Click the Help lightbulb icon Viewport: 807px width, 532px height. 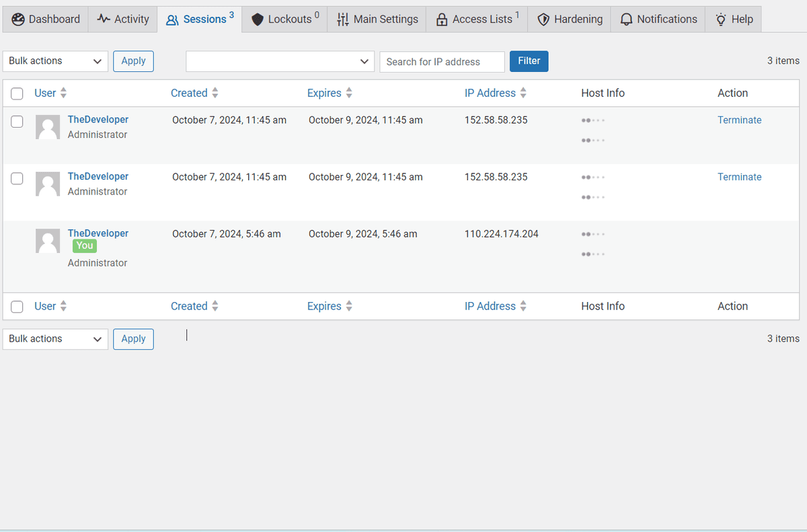[x=720, y=19]
